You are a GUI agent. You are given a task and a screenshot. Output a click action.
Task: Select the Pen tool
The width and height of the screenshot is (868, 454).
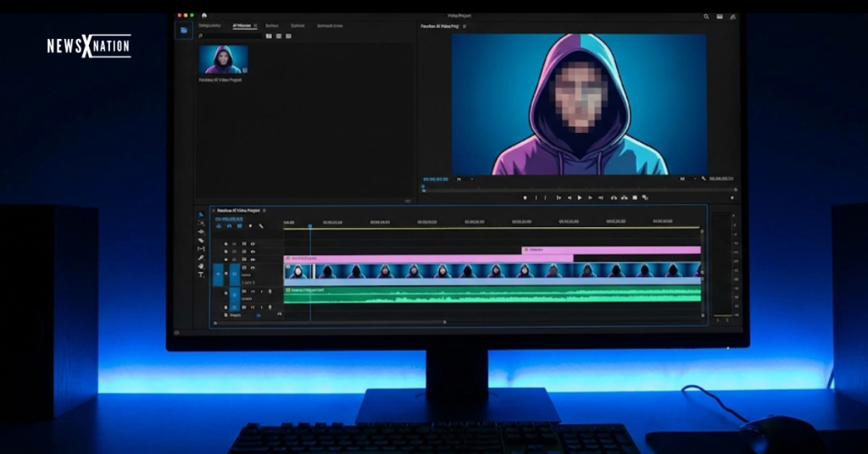click(x=201, y=257)
